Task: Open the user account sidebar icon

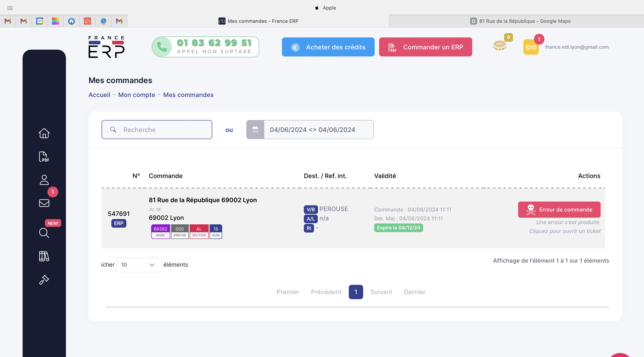Action: pyautogui.click(x=44, y=180)
